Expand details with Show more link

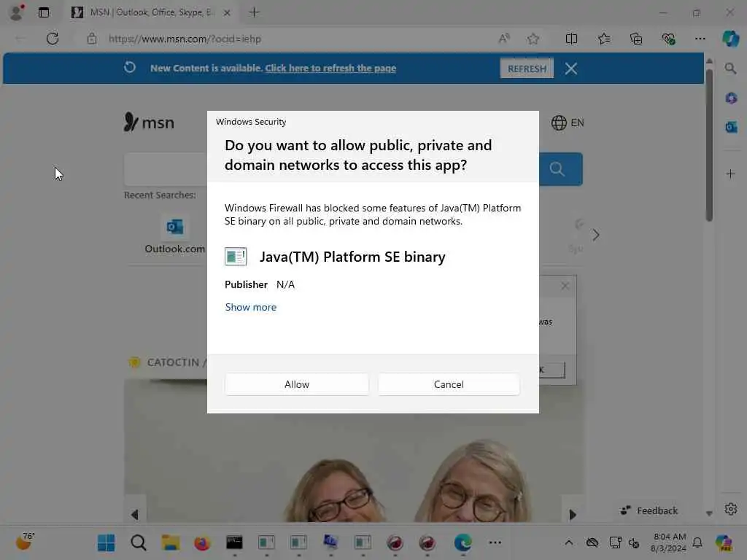[x=251, y=307]
